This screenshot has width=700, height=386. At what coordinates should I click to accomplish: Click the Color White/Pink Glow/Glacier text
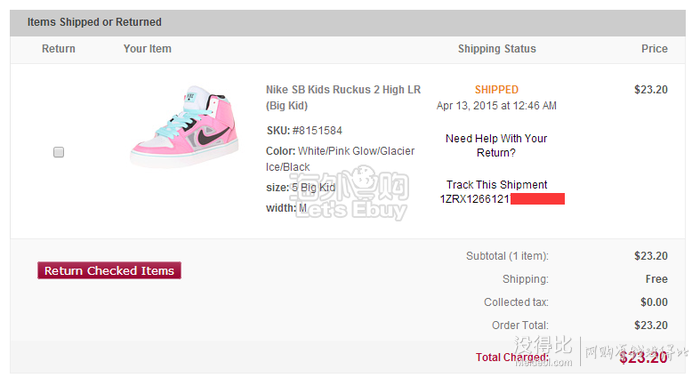click(340, 159)
